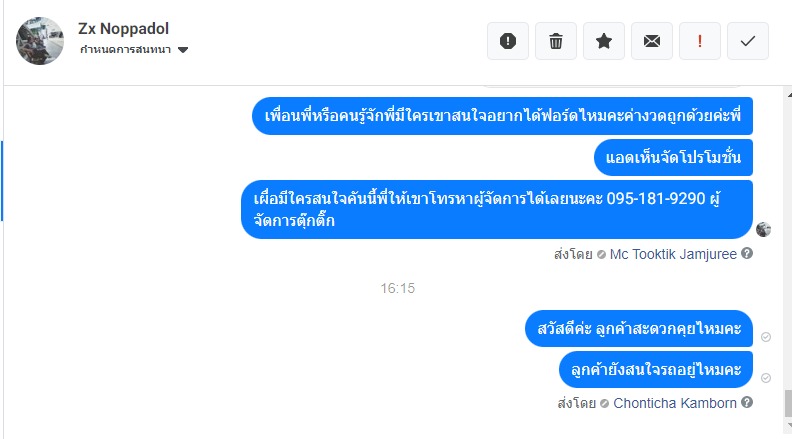Click small seen avatar beside phone number message
This screenshot has width=792, height=439.
(764, 229)
